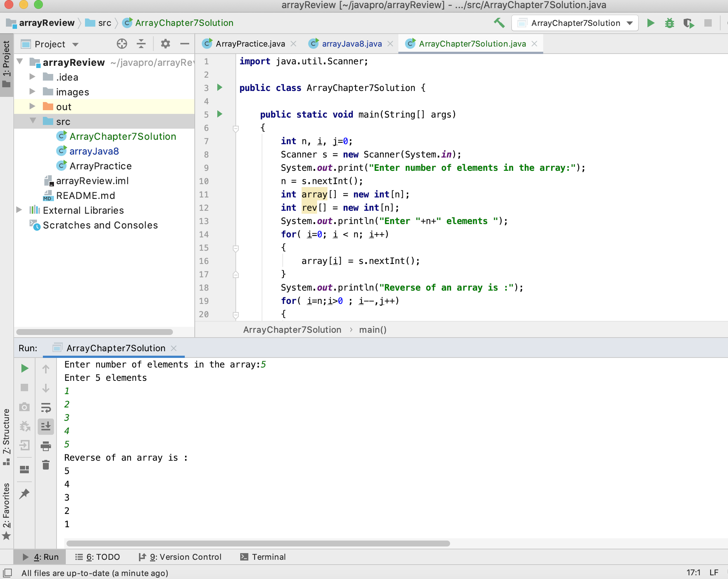The image size is (728, 579).
Task: Open arrayJava8 file in the project tree
Action: tap(94, 151)
